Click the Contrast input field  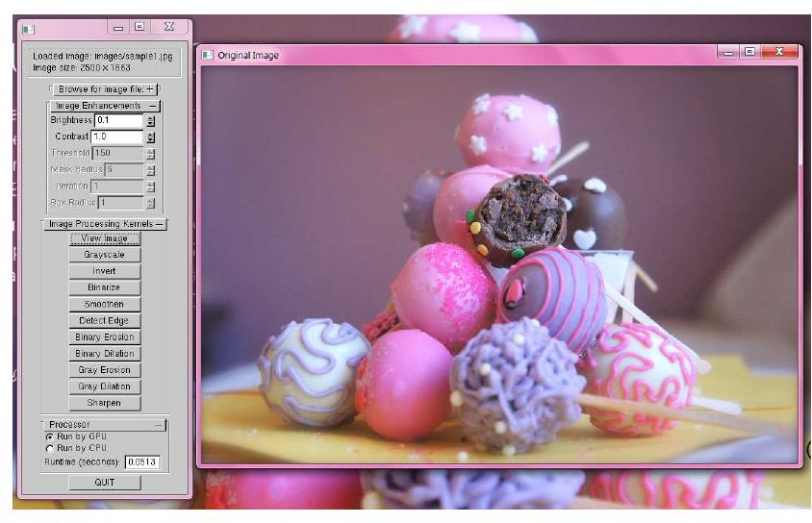tap(116, 137)
